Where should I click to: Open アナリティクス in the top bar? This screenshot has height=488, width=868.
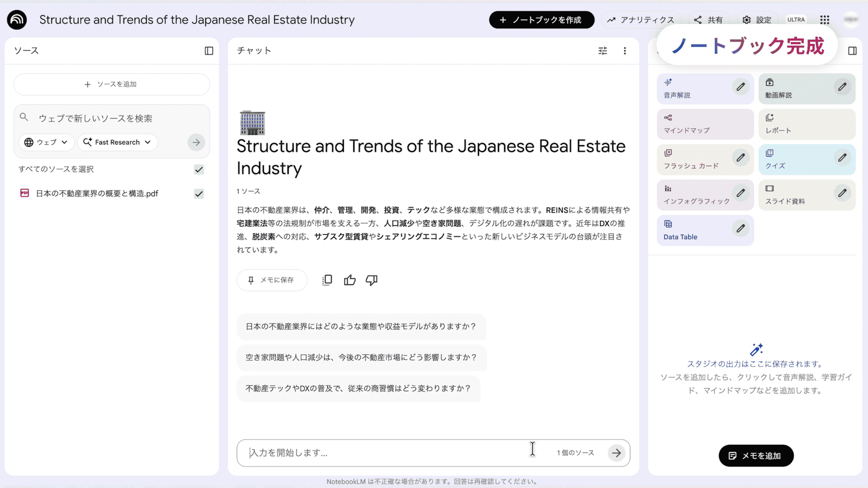[641, 20]
